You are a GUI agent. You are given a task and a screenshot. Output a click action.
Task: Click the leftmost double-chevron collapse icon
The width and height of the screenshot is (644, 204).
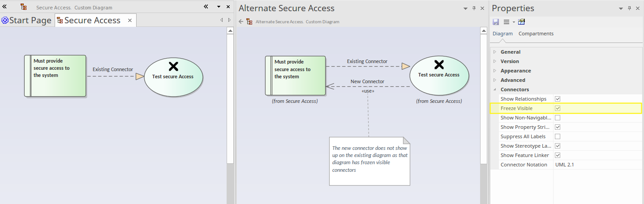(4, 7)
